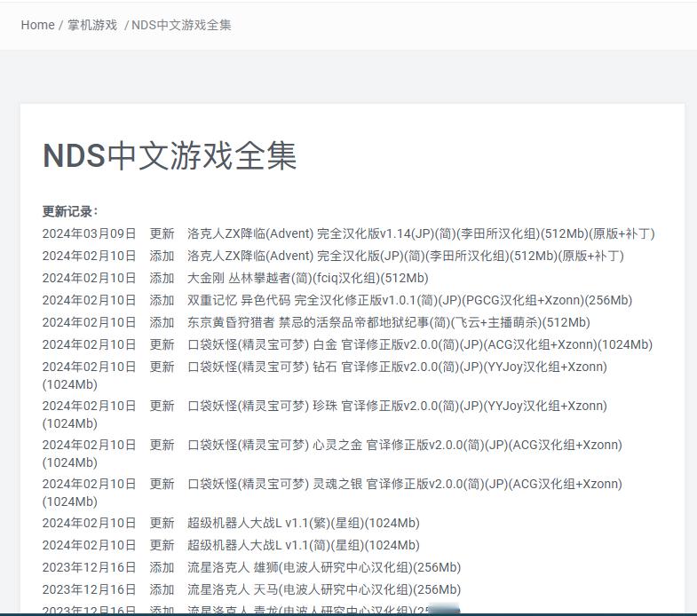Select 口袋妖怪 灵魂之银 entry
Viewport: 697px width, 616px height.
pyautogui.click(x=405, y=485)
